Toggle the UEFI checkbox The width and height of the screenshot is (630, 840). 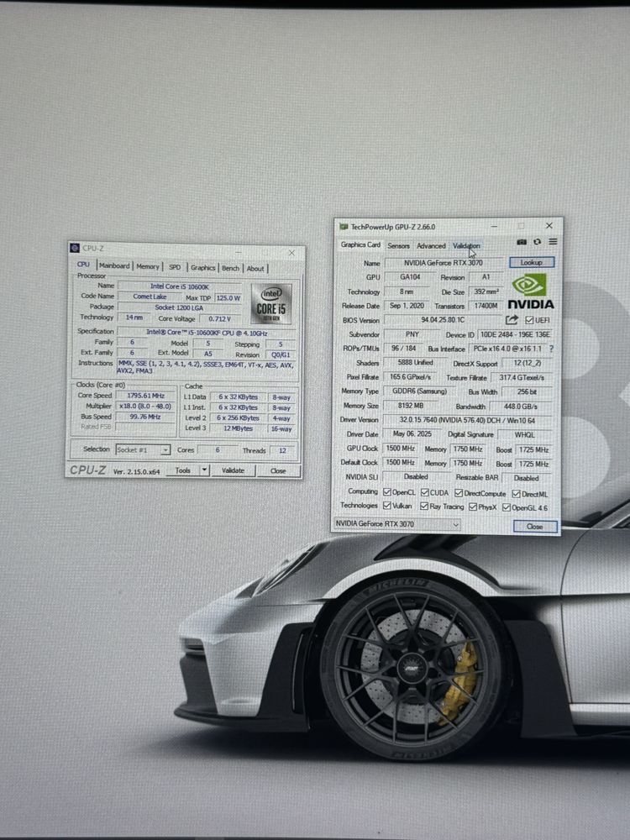(x=529, y=320)
